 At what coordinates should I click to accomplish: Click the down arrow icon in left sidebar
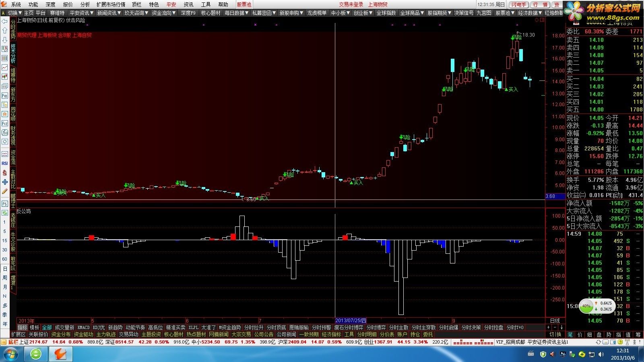[5, 40]
